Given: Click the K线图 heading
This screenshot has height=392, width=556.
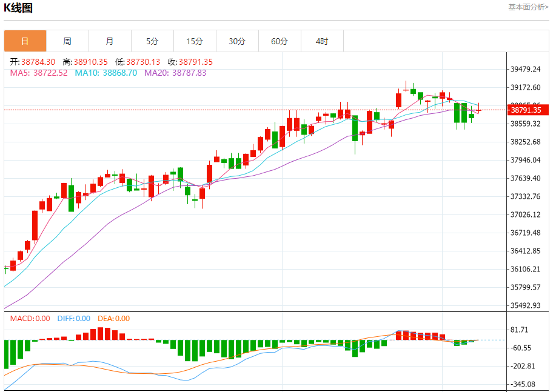Looking at the screenshot, I should 18,7.
